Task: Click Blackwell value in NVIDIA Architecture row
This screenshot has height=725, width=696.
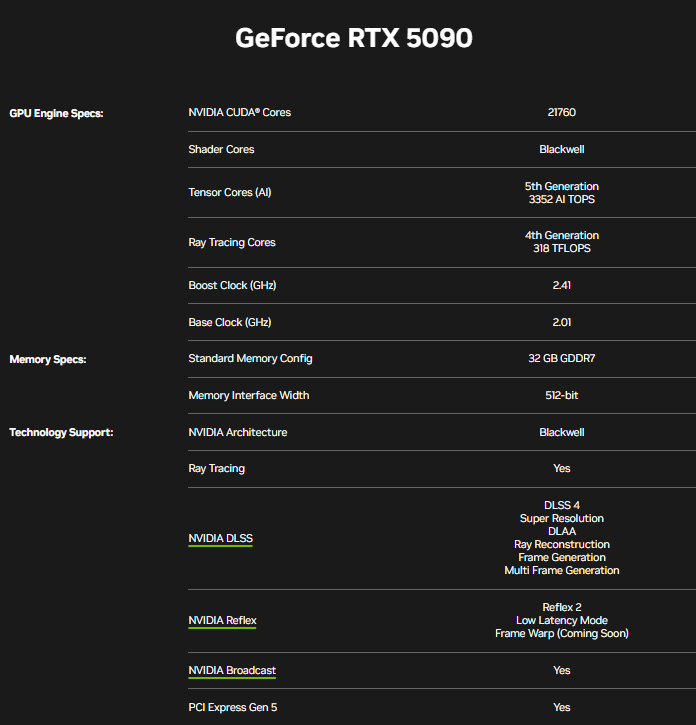Action: 561,432
